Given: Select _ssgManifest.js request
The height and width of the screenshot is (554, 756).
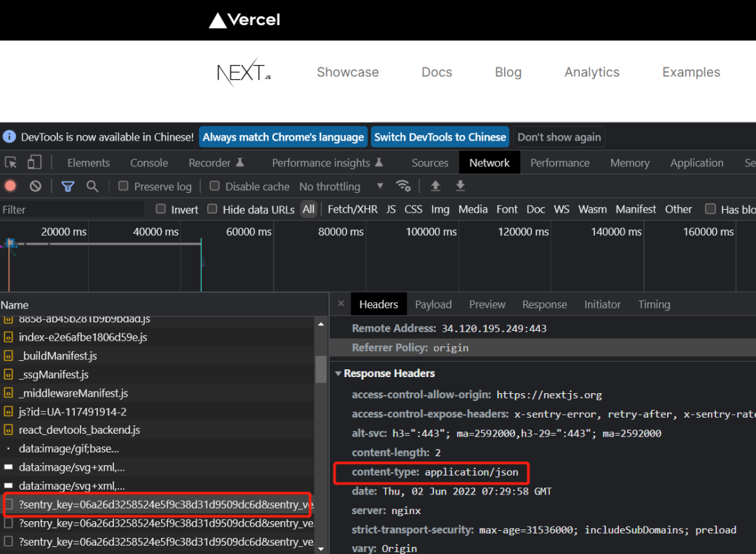Looking at the screenshot, I should click(157, 374).
